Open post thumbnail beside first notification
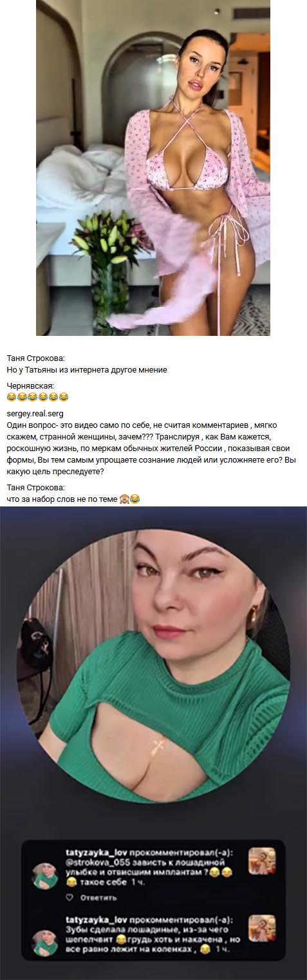 [262, 861]
